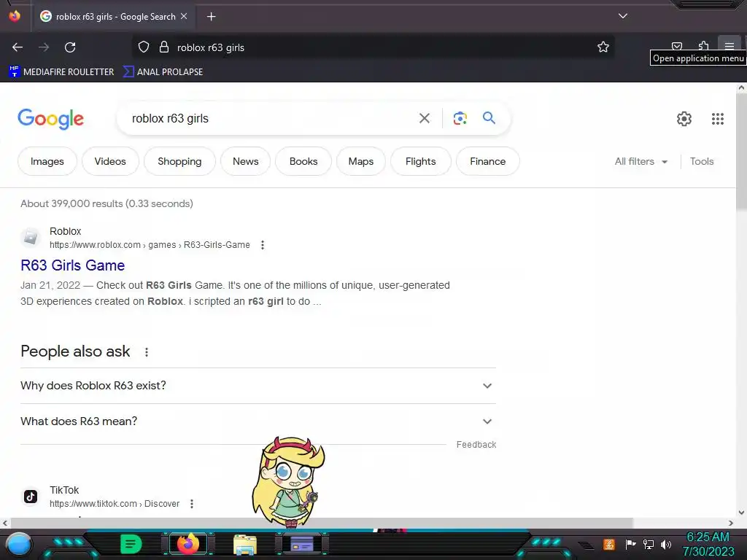Expand 'What does R63 mean?'

[x=258, y=421]
